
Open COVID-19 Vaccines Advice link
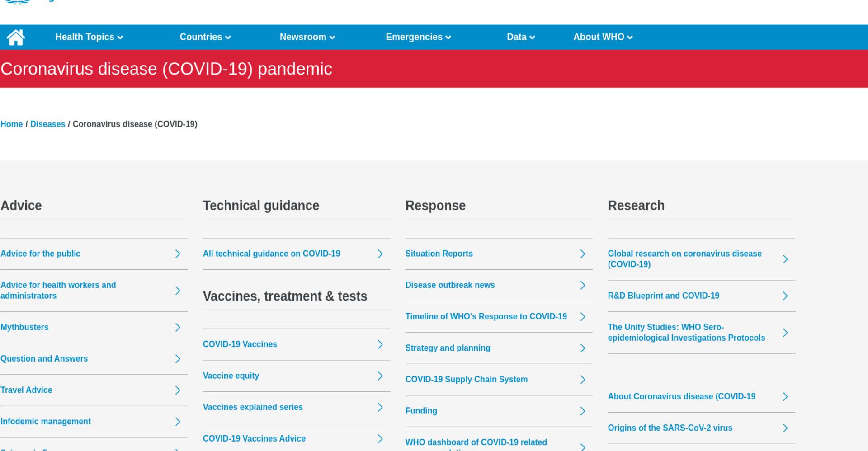[254, 438]
